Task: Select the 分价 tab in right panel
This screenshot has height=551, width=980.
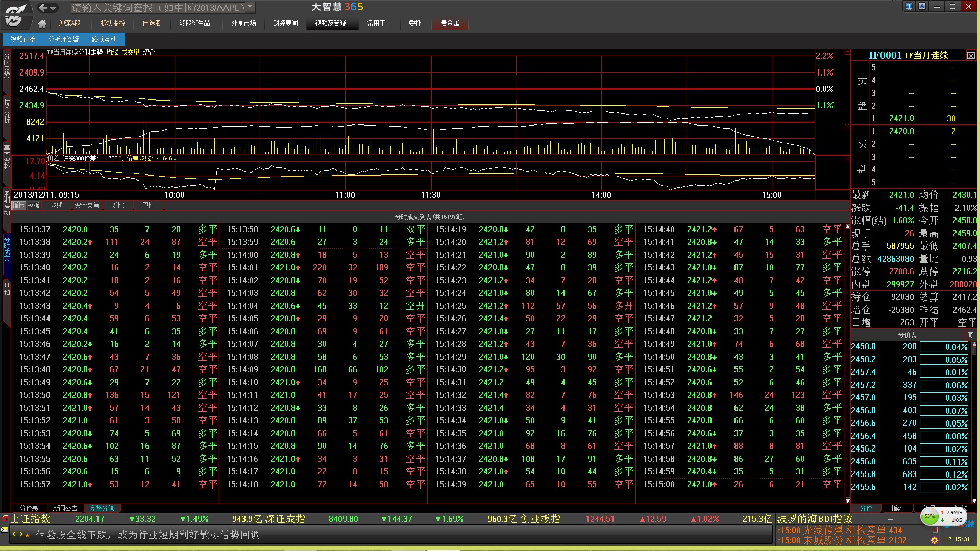Action: [866, 508]
